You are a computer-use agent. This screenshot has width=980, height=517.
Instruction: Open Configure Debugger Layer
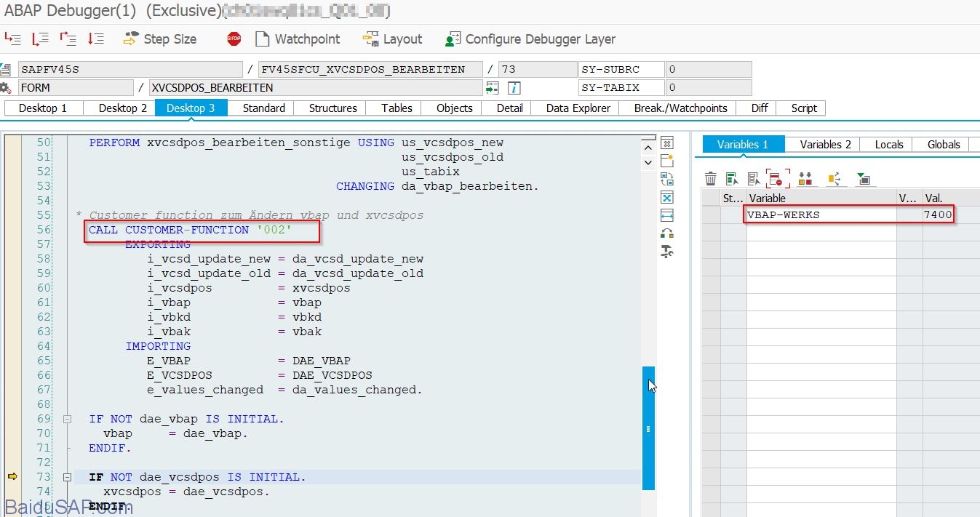point(530,39)
